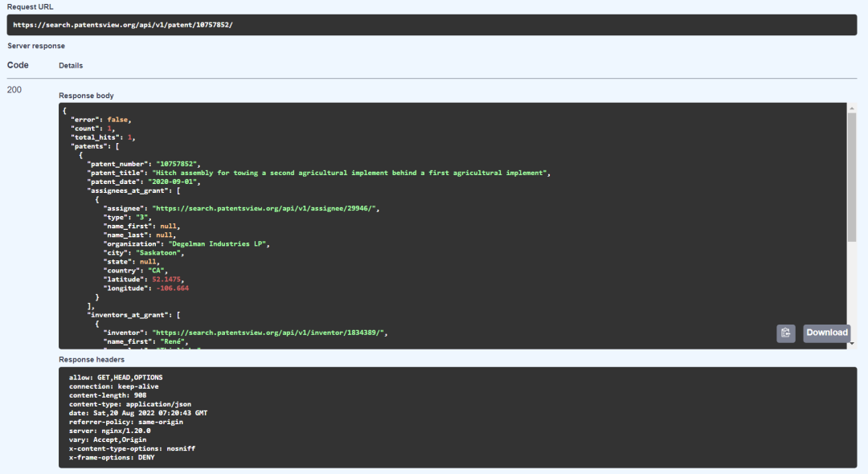868x474 pixels.
Task: Click the latitude 52.1475 value
Action: 166,279
